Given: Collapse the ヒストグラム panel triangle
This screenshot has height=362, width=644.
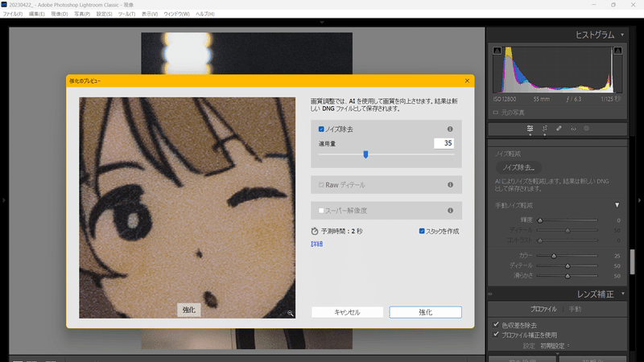Looking at the screenshot, I should (622, 35).
